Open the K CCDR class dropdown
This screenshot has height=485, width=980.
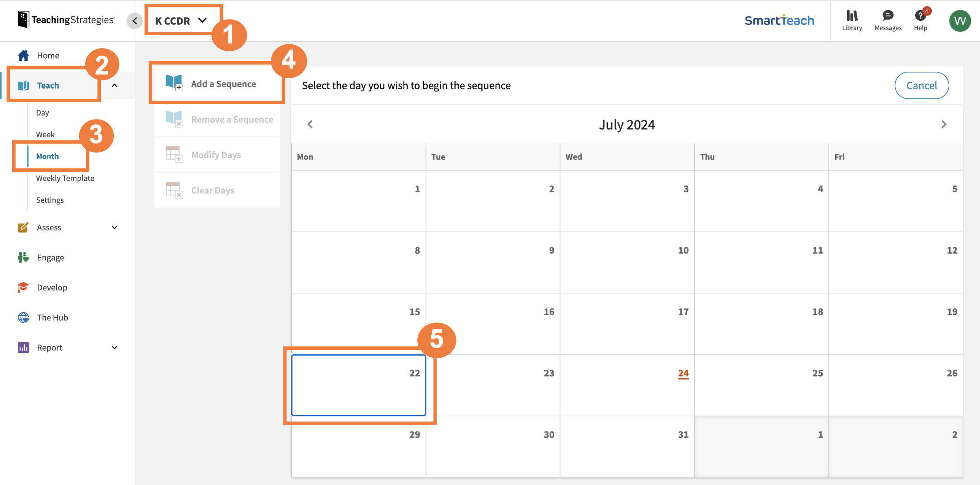(x=181, y=21)
